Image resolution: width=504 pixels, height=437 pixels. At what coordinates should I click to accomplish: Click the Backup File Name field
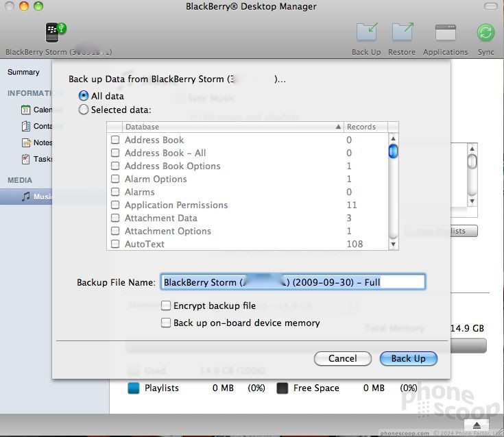click(293, 282)
